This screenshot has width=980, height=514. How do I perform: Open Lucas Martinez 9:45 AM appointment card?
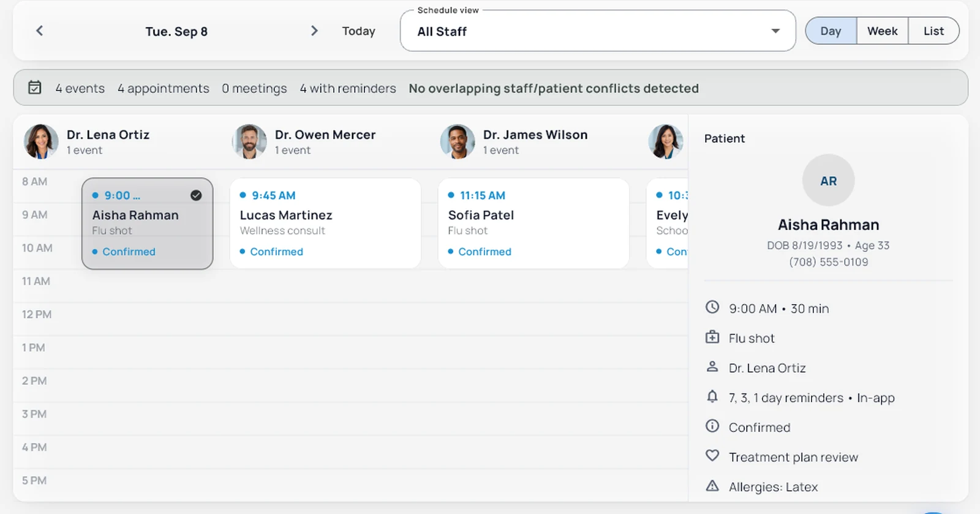tap(325, 223)
